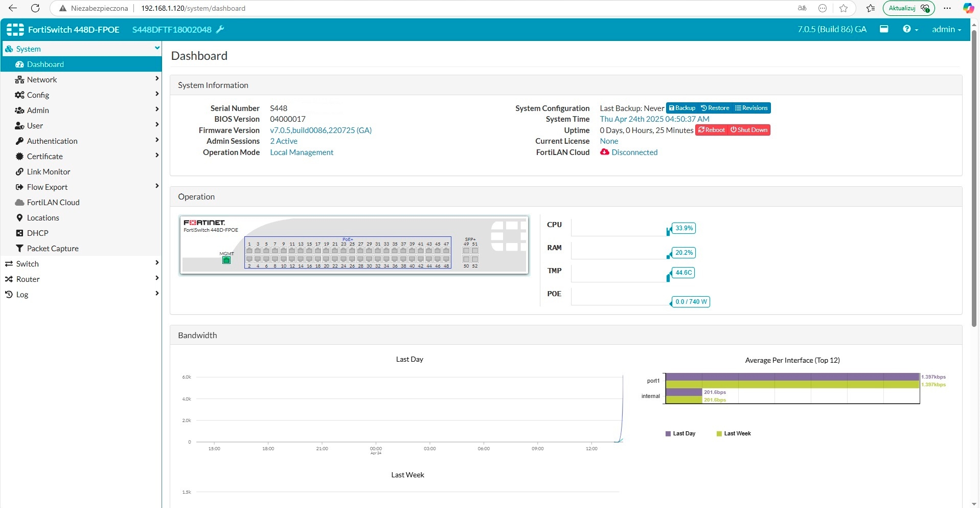Click the green MGMT port icon
Image resolution: width=980 pixels, height=508 pixels.
tap(226, 260)
